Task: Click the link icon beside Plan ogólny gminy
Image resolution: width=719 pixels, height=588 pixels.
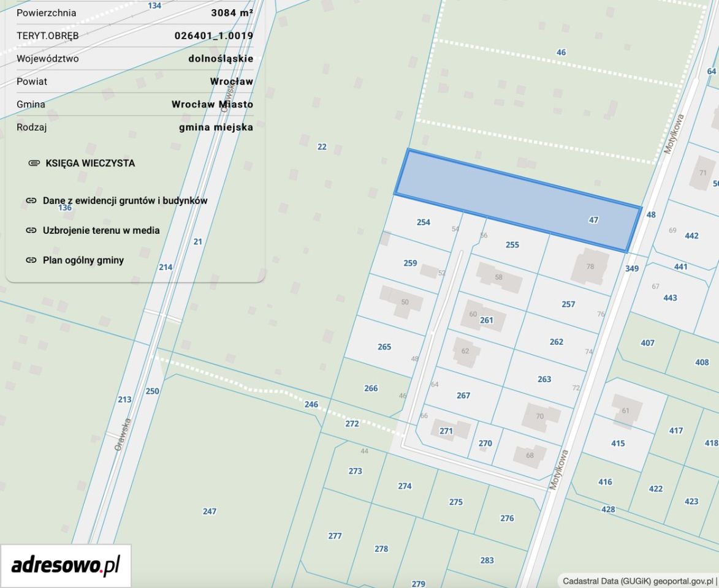Action: [x=31, y=260]
